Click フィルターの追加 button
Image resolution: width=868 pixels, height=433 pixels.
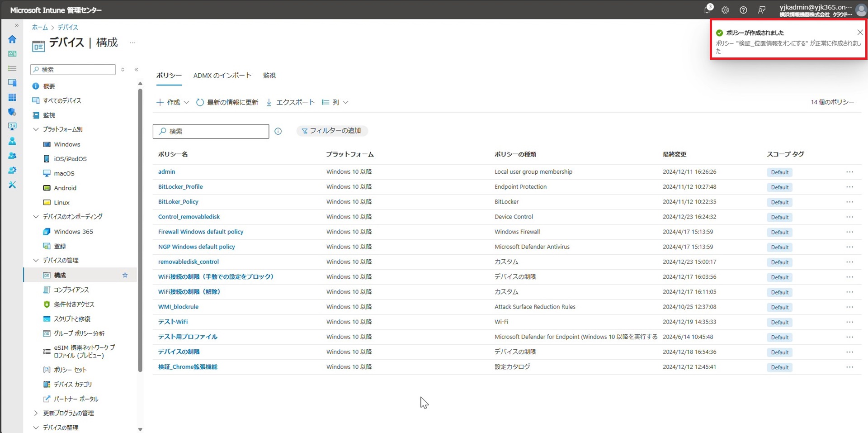pos(332,131)
